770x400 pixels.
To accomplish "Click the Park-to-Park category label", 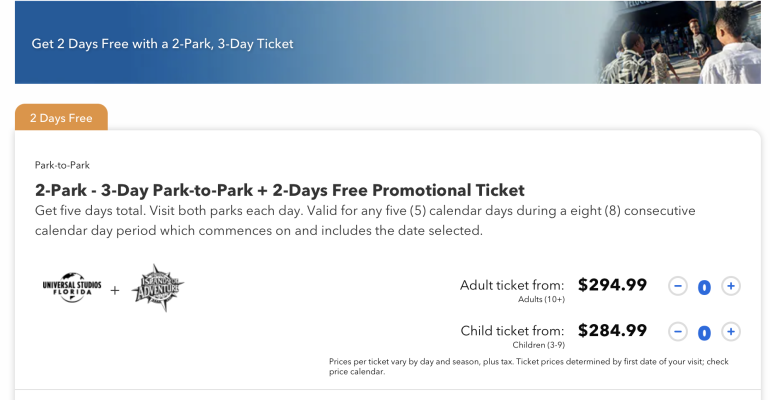I will [x=62, y=165].
